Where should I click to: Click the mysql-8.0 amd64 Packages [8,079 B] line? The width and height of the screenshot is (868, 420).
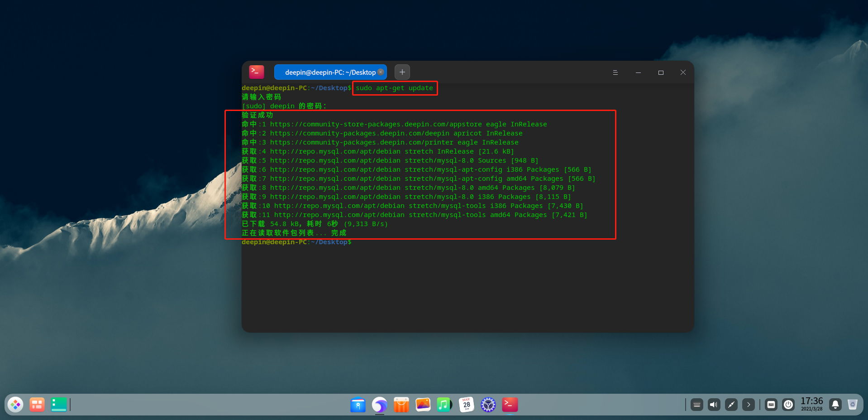pos(408,188)
